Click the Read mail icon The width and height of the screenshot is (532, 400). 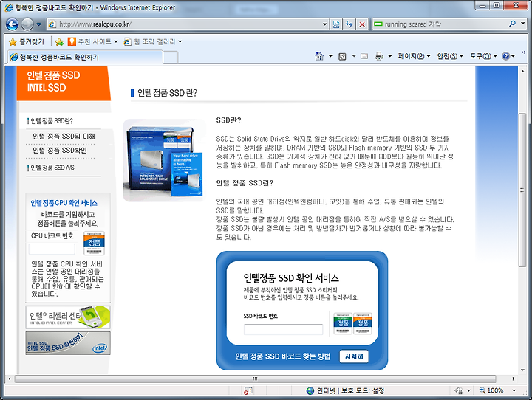pos(364,56)
